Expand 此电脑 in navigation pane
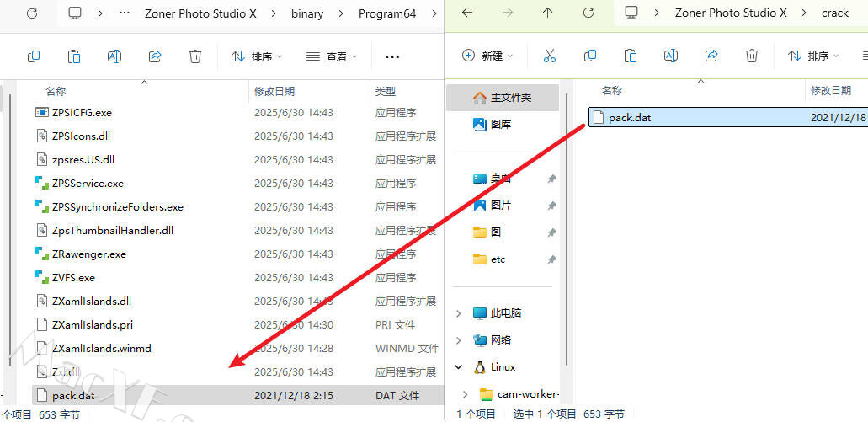The height and width of the screenshot is (422, 868). [458, 313]
